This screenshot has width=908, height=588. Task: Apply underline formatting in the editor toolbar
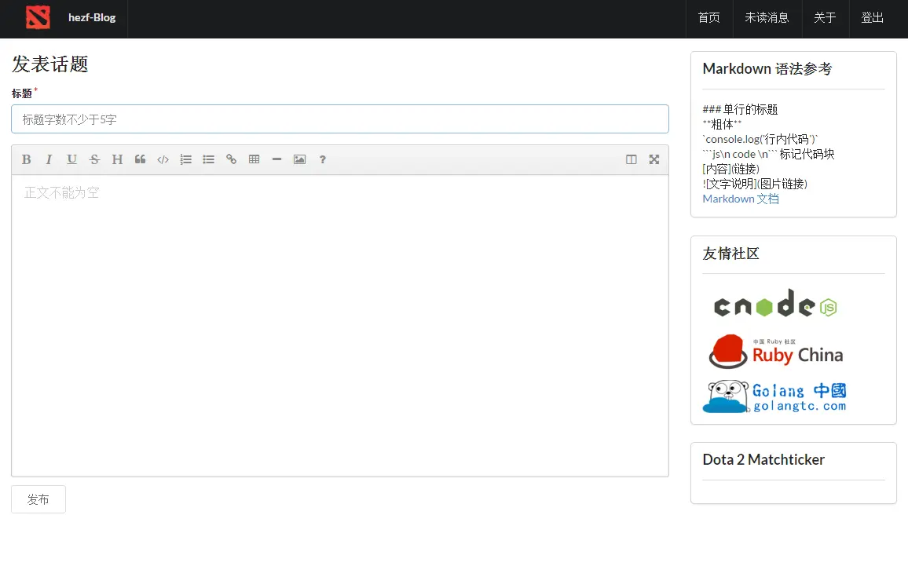71,159
